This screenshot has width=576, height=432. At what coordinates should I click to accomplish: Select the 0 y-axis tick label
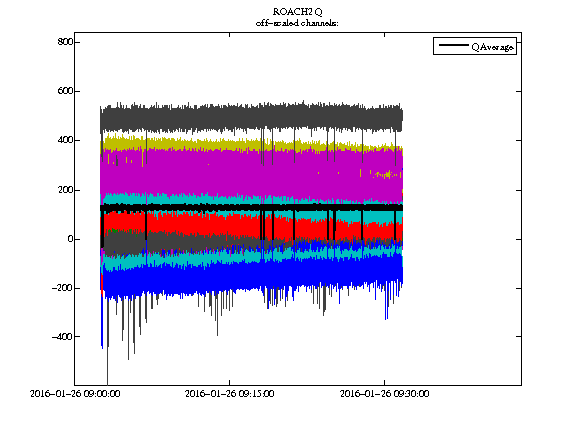[x=70, y=239]
